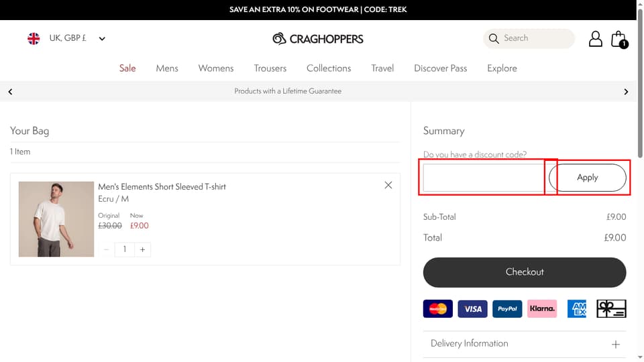Open the Sale menu
The height and width of the screenshot is (362, 644).
pyautogui.click(x=127, y=68)
